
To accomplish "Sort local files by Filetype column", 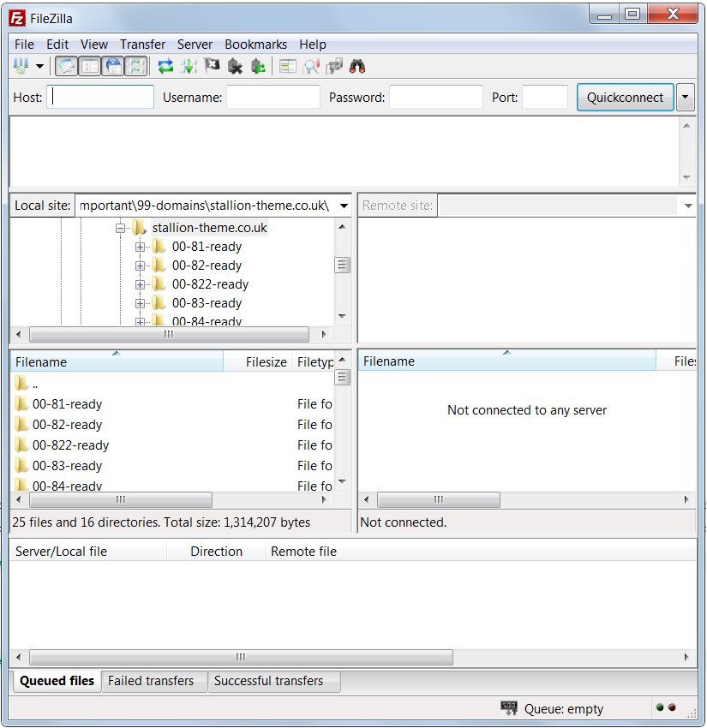I will tap(314, 361).
